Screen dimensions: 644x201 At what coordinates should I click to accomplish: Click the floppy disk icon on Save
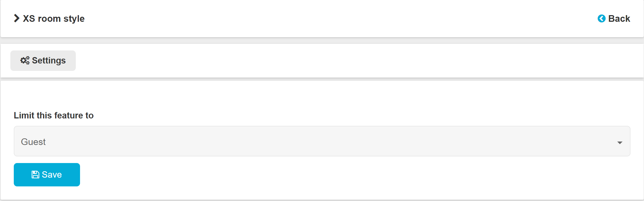point(35,175)
